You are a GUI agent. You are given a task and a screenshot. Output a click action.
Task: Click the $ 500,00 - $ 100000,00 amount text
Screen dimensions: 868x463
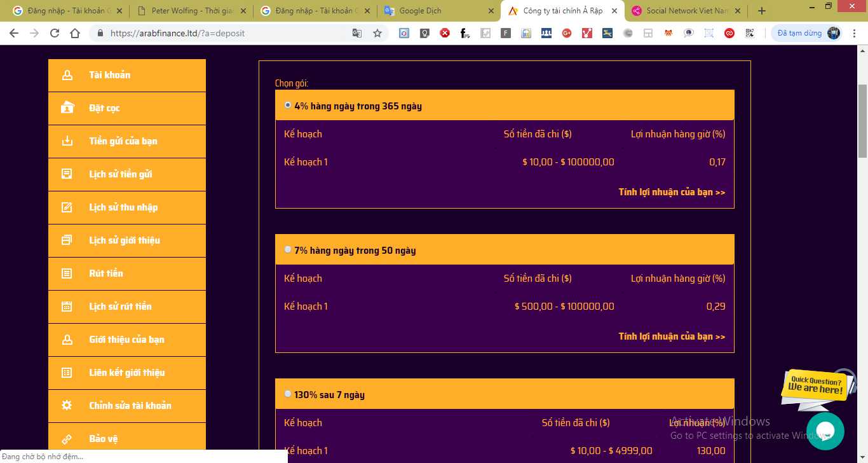(564, 307)
